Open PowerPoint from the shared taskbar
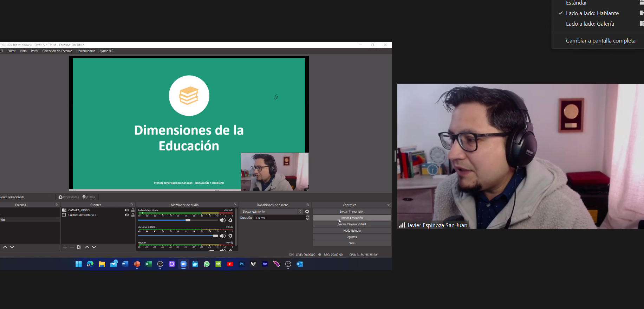Screen dimensions: 644x309 137,264
